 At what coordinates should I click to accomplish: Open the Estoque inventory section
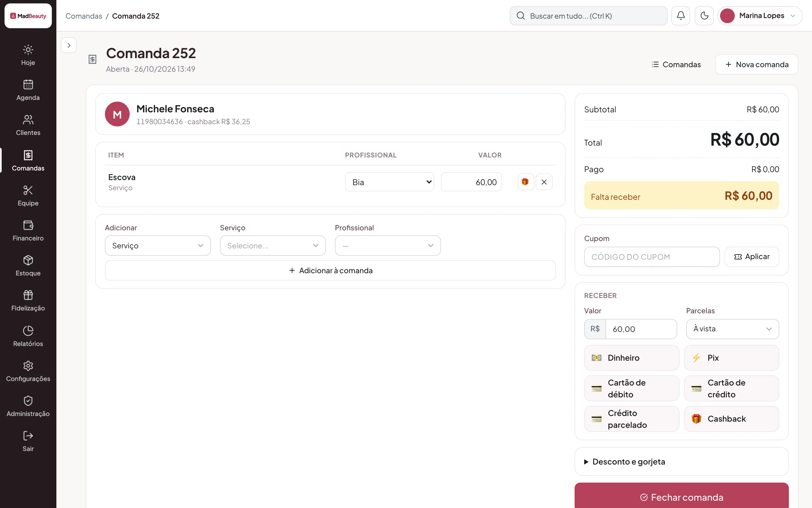coord(28,266)
